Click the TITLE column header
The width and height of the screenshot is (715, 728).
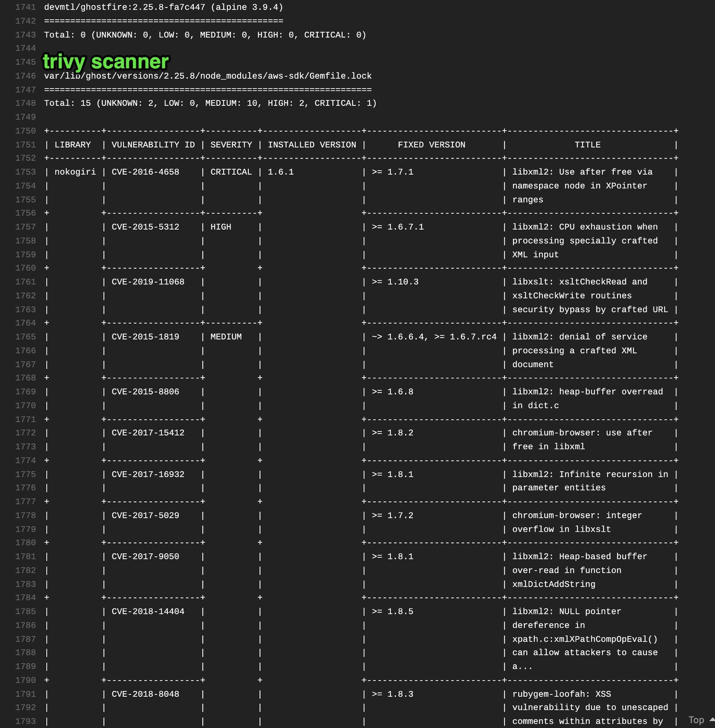587,145
